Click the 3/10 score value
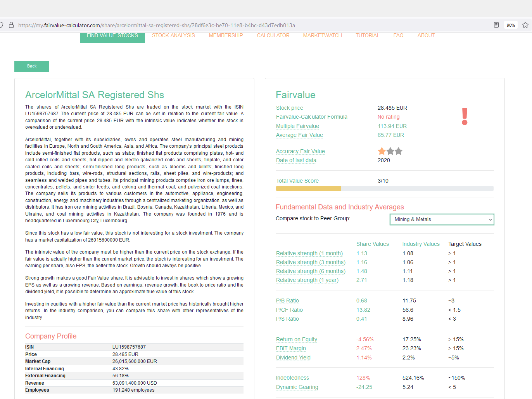 (383, 181)
